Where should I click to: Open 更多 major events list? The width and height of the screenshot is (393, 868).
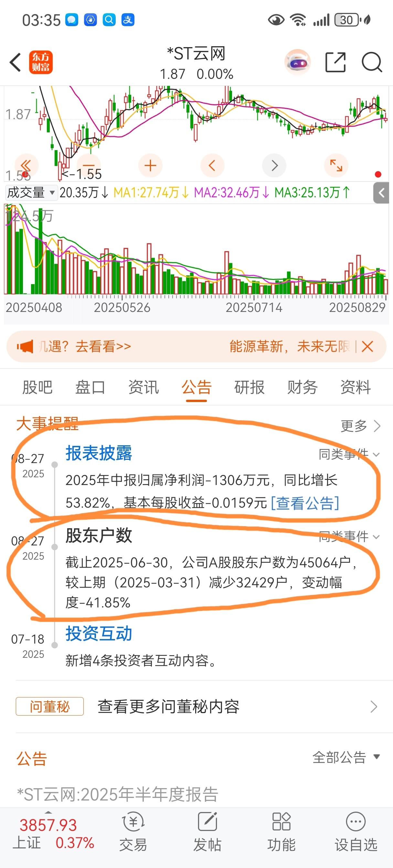(x=361, y=426)
